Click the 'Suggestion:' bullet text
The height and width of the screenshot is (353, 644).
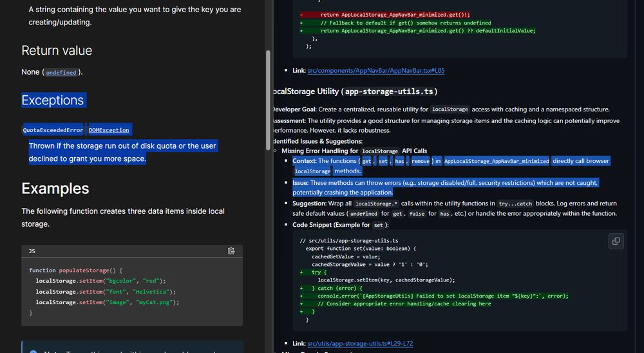[455, 208]
